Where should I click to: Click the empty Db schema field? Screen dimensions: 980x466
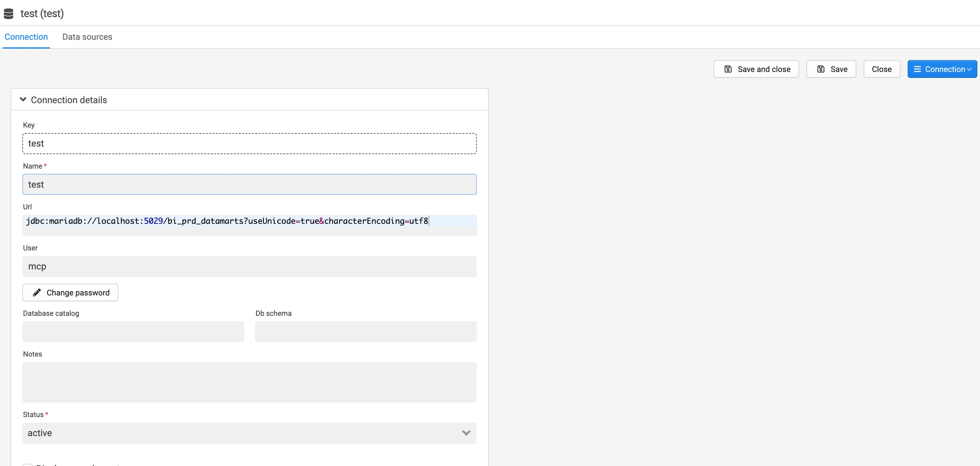click(x=365, y=332)
